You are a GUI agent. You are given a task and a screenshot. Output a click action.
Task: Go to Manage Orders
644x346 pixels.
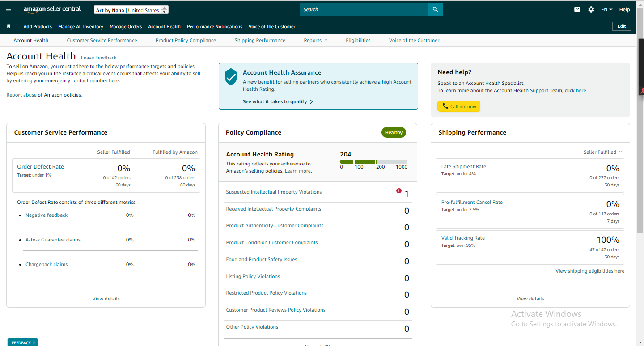click(126, 26)
